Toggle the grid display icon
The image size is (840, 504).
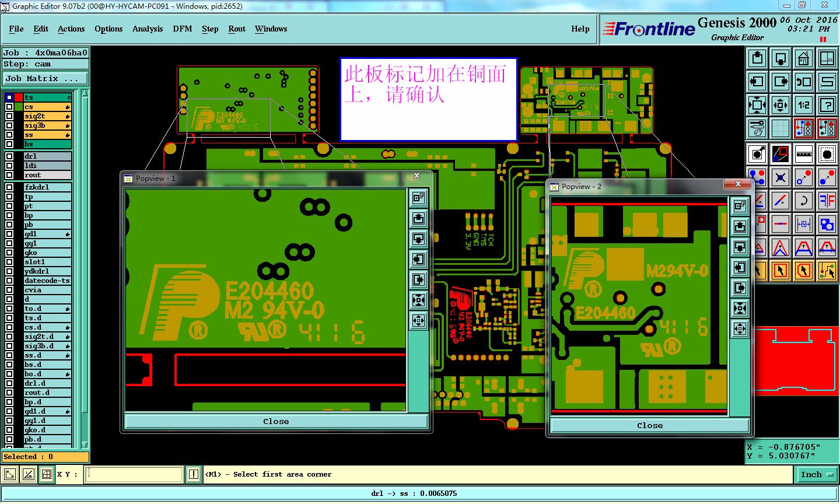pyautogui.click(x=780, y=128)
